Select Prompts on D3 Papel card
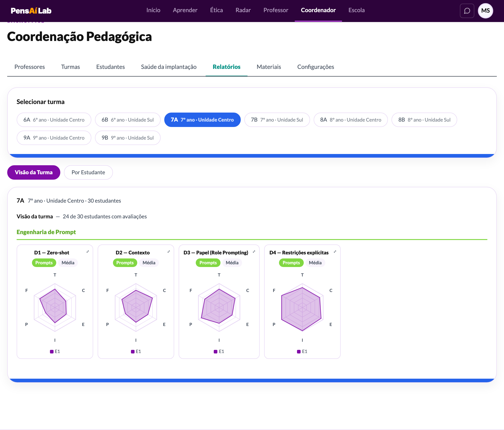 pyautogui.click(x=208, y=263)
